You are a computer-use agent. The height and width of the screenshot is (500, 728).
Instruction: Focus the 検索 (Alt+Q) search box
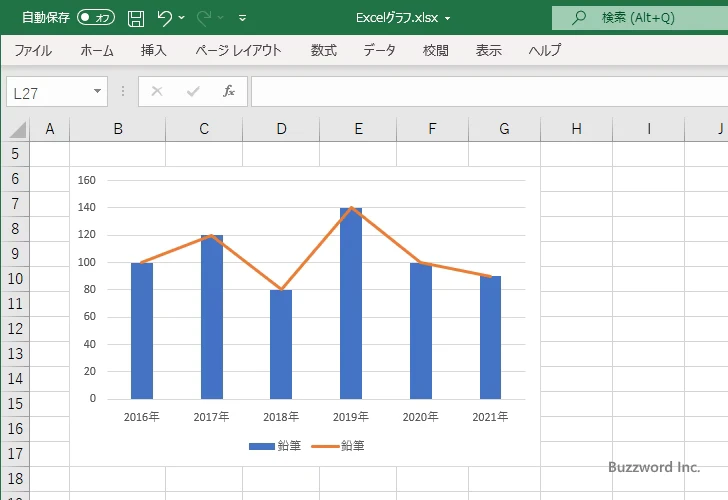click(x=640, y=18)
